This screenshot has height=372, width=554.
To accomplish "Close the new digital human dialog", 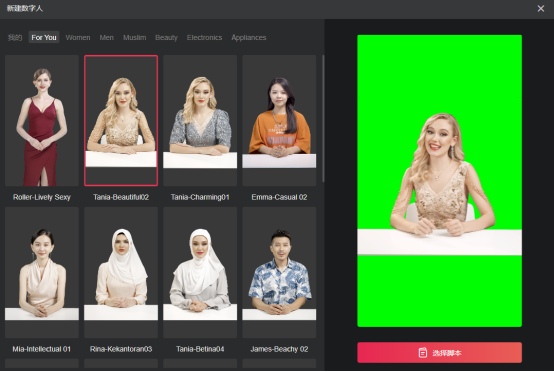I will [x=541, y=8].
